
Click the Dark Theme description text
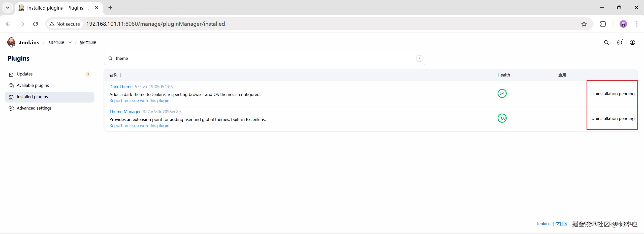(x=185, y=94)
